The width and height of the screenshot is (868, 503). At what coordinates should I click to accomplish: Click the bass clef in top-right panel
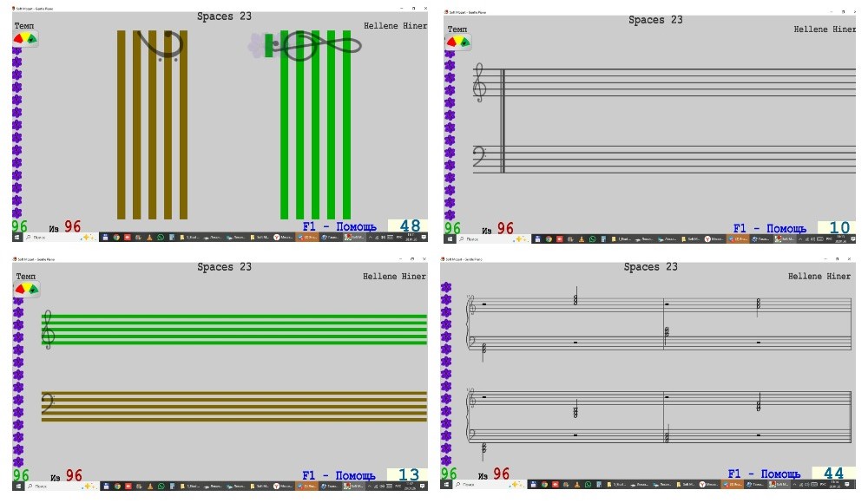point(478,158)
